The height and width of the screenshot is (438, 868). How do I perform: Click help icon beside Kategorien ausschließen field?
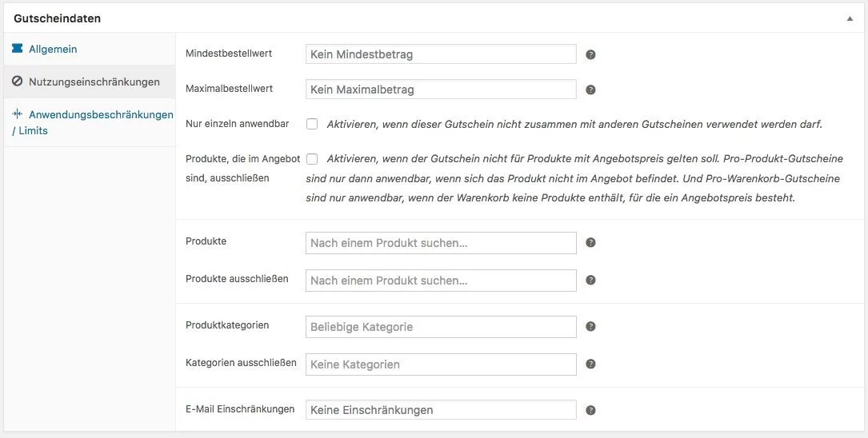tap(590, 364)
